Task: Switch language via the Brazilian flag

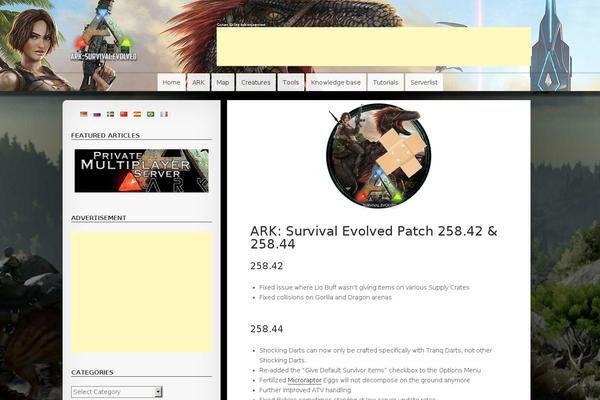Action: (151, 114)
